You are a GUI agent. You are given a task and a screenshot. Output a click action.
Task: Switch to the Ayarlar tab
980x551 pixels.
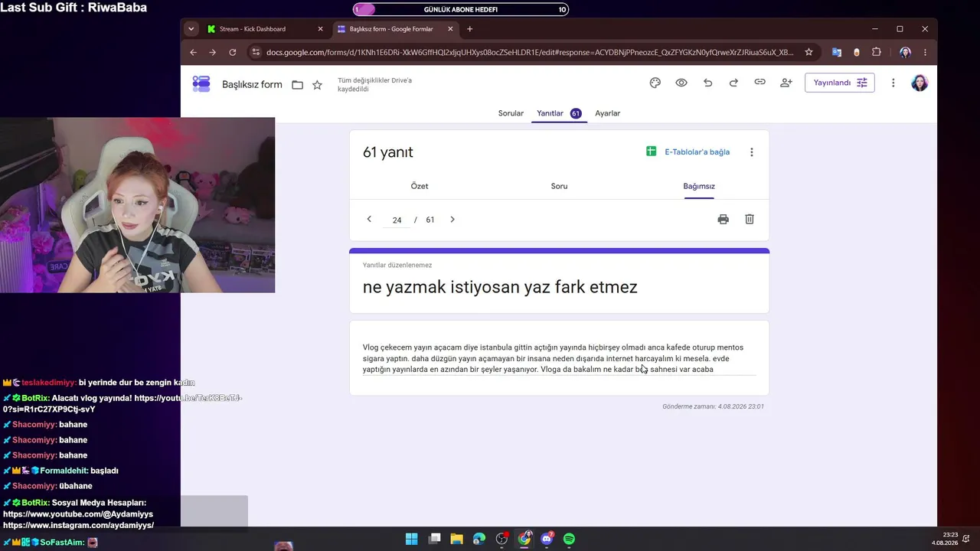tap(608, 113)
